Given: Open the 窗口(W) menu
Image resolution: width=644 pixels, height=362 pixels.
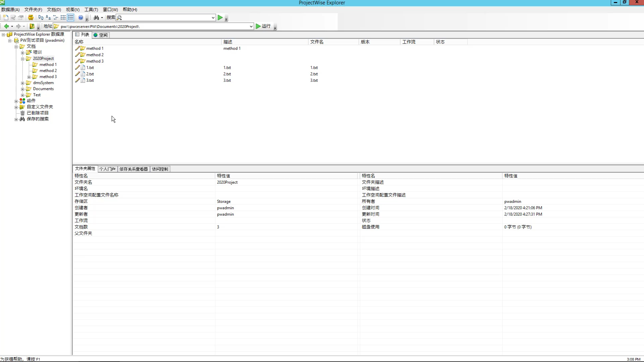Looking at the screenshot, I should [110, 9].
